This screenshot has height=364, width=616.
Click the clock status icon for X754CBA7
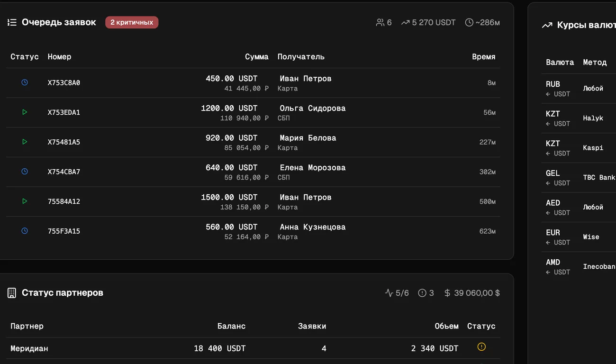(x=25, y=171)
